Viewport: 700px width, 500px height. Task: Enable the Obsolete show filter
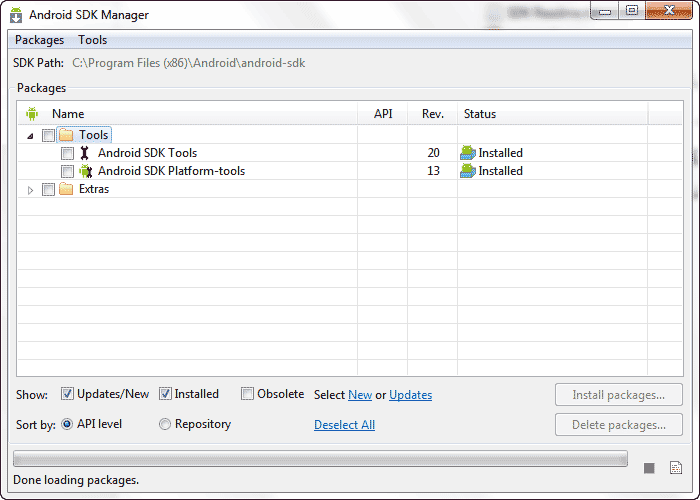(x=247, y=394)
